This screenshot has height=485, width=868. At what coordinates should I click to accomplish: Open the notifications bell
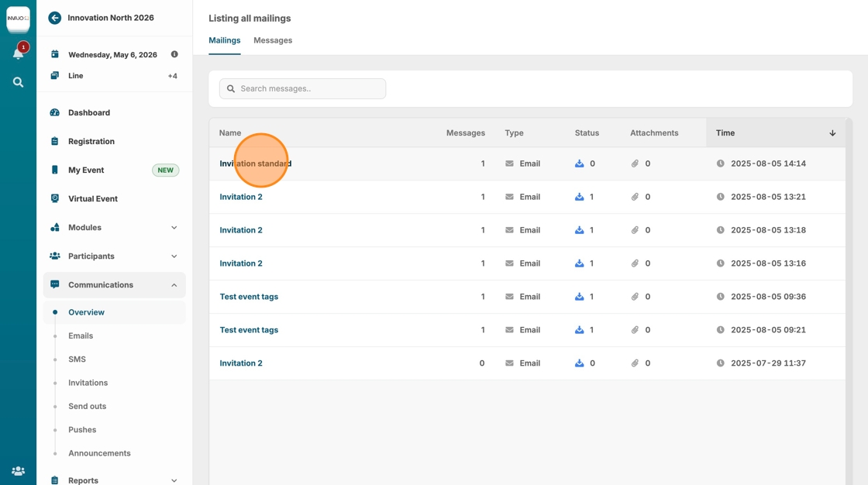tap(19, 53)
